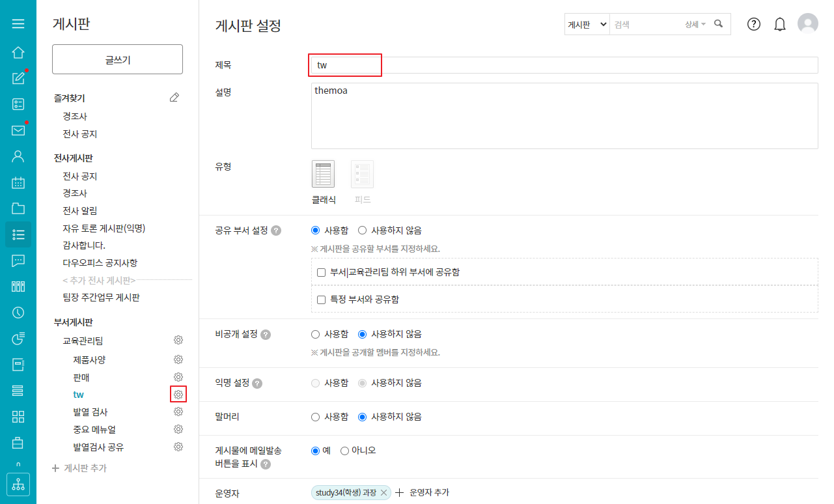Select the 클래식 board type icon
The image size is (834, 504).
pos(323,175)
